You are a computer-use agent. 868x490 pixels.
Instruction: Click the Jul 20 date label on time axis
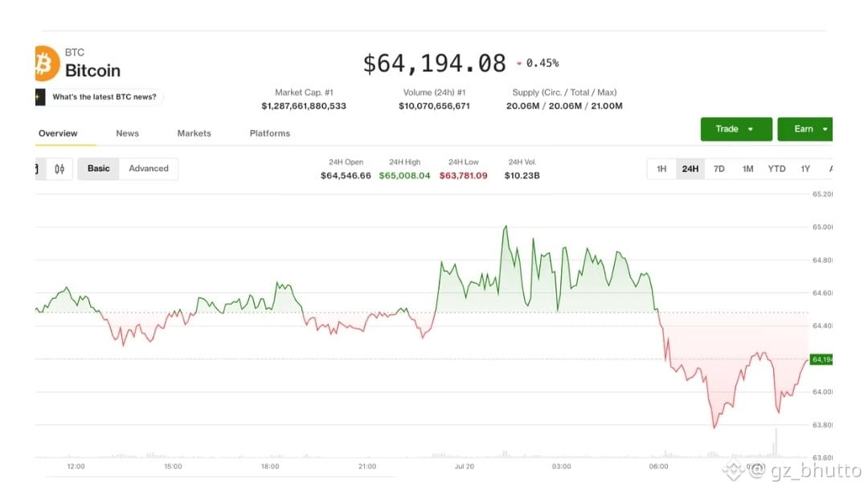pyautogui.click(x=465, y=466)
